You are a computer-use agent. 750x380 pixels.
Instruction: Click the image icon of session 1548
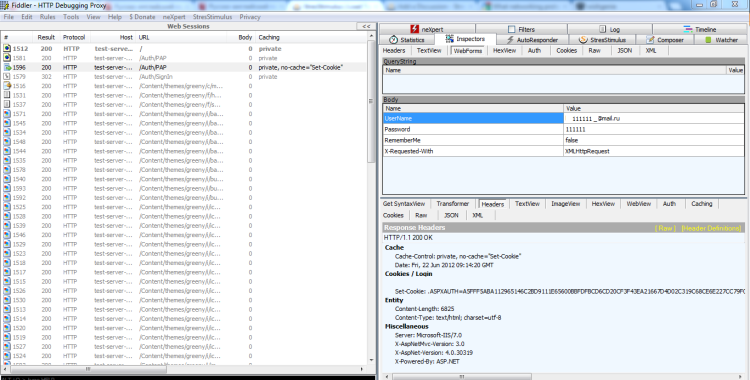(7, 142)
